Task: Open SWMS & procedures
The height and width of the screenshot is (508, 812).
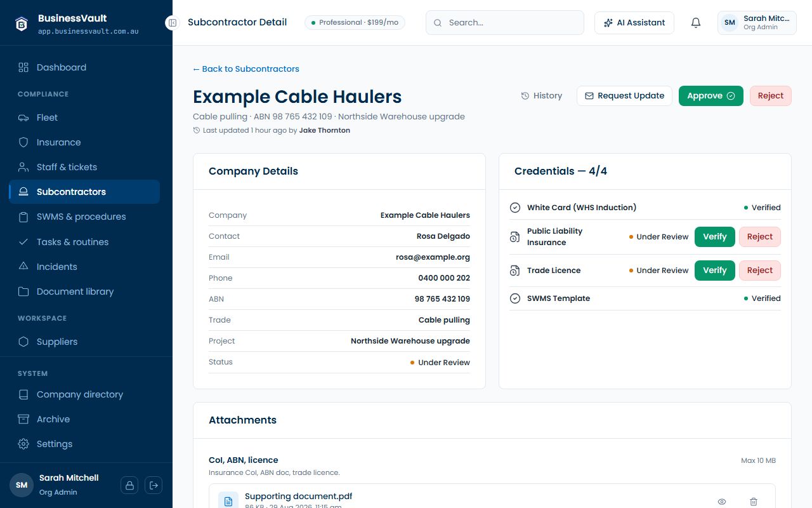Action: (84, 217)
